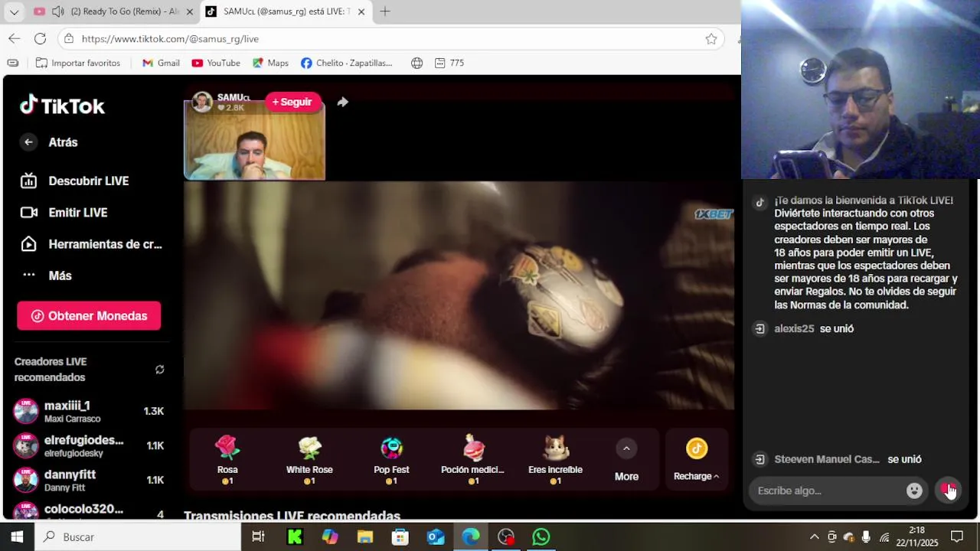Screen dimensions: 980x551
Task: Show hidden system tray icons
Action: tap(814, 536)
